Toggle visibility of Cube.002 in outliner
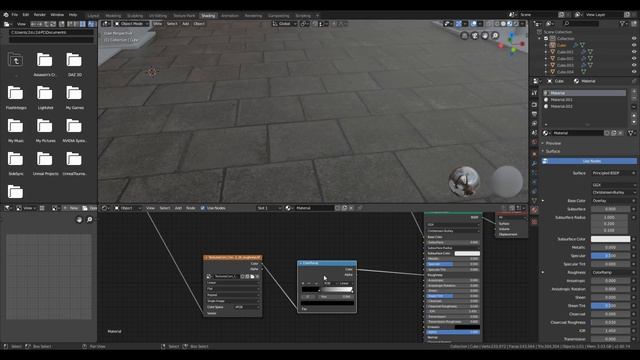This screenshot has width=640, height=360. (634, 58)
